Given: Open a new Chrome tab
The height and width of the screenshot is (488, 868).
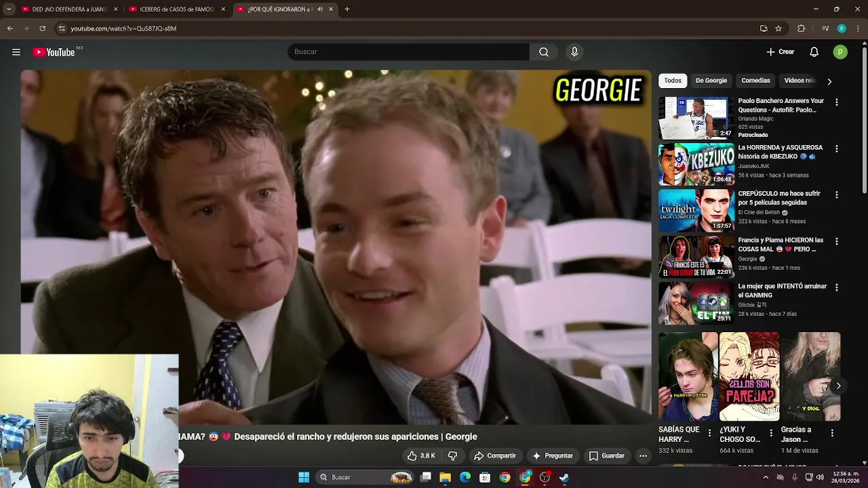Looking at the screenshot, I should click(x=347, y=9).
